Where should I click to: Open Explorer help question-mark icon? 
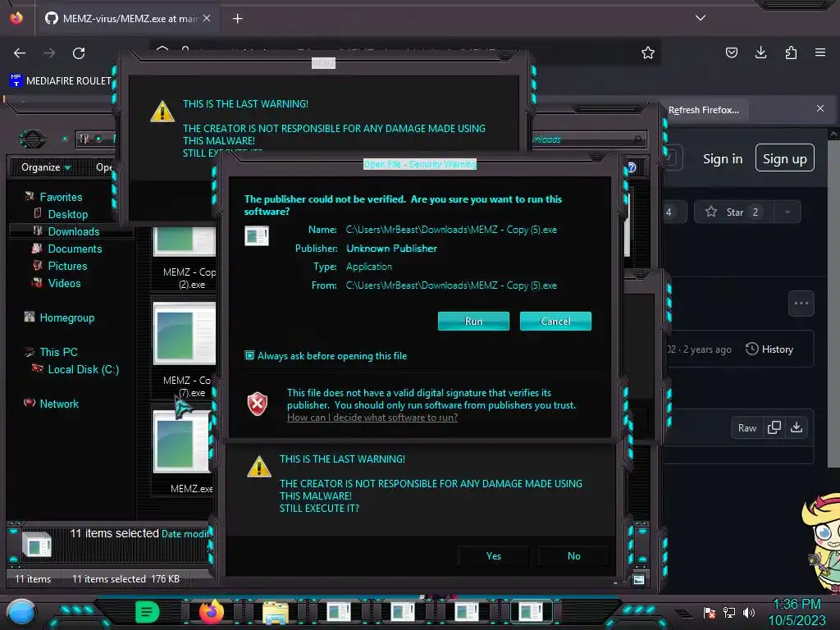(632, 167)
